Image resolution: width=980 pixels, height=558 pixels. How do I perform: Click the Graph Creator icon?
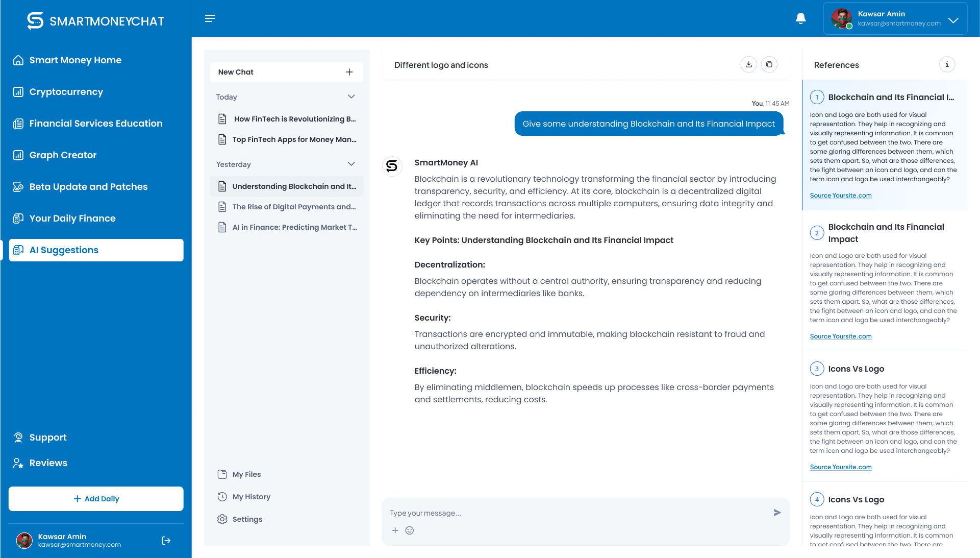click(x=18, y=155)
